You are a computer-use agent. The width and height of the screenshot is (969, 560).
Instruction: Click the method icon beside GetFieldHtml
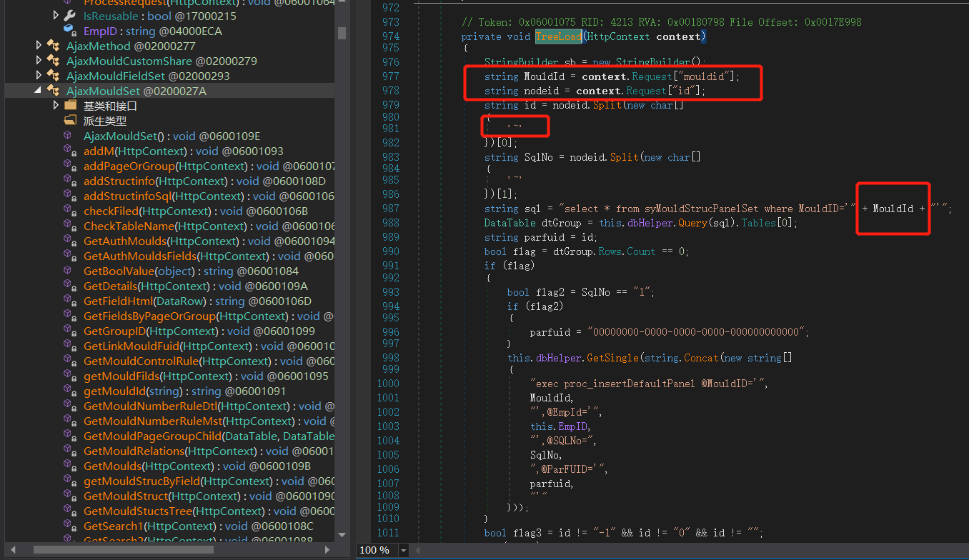point(70,301)
